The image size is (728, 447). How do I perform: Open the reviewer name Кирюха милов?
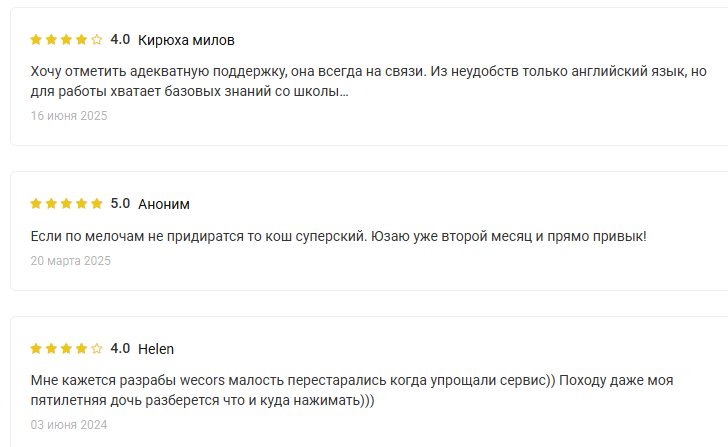click(186, 40)
